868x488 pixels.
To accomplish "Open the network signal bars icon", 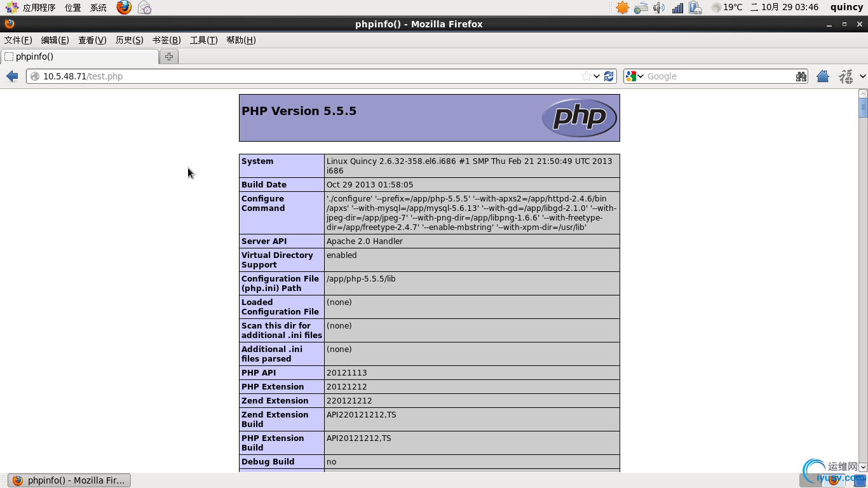I will click(677, 8).
